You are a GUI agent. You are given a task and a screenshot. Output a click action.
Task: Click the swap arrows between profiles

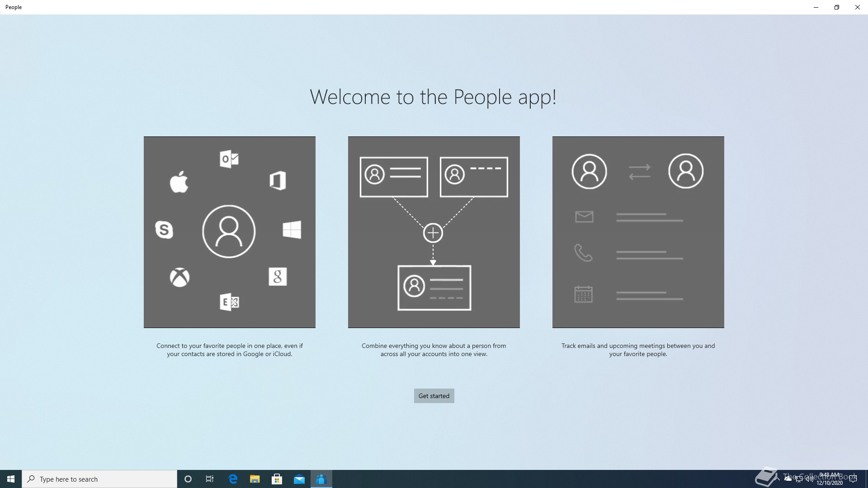point(639,172)
